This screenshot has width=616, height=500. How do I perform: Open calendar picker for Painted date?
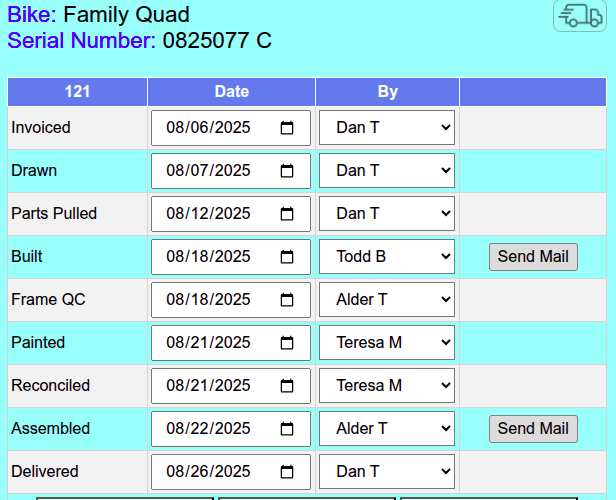pos(287,343)
